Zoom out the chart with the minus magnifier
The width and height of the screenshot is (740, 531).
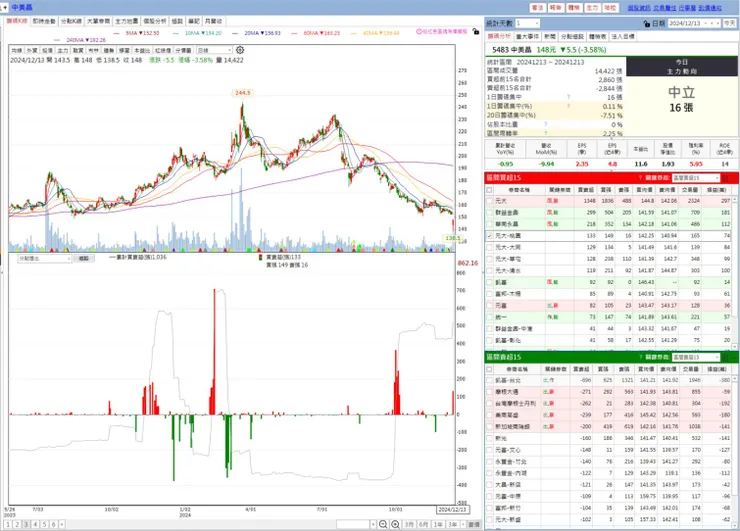click(x=383, y=524)
